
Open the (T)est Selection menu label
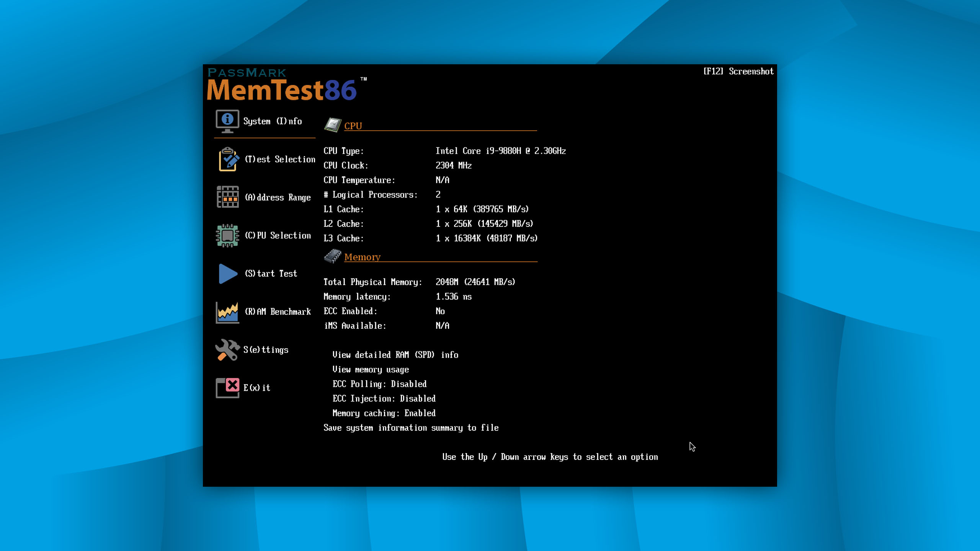[280, 159]
